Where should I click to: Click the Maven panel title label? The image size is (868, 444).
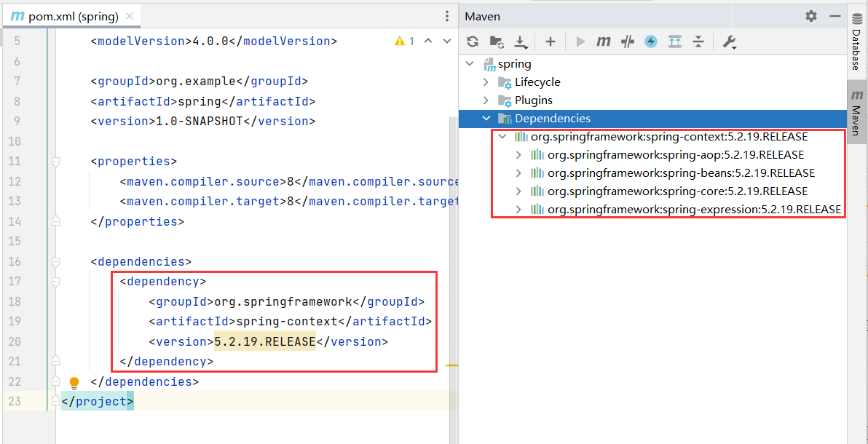(483, 17)
